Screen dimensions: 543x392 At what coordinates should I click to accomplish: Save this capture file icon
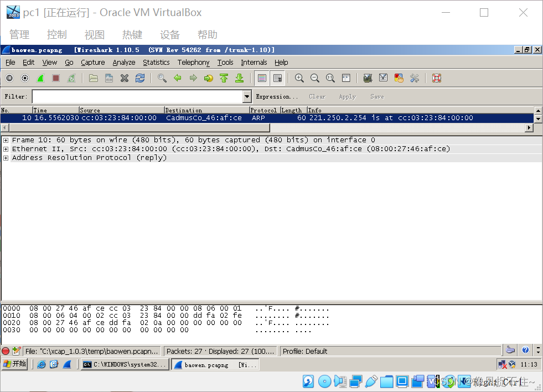coord(108,78)
